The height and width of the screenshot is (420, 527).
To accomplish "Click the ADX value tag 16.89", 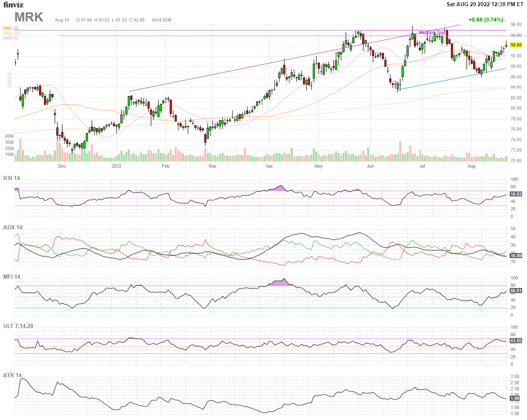I will point(516,256).
